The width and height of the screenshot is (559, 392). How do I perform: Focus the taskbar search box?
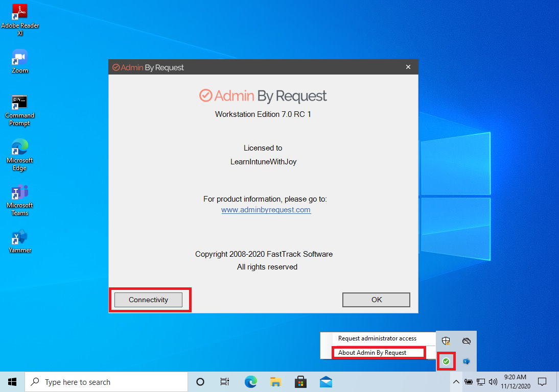click(x=106, y=382)
